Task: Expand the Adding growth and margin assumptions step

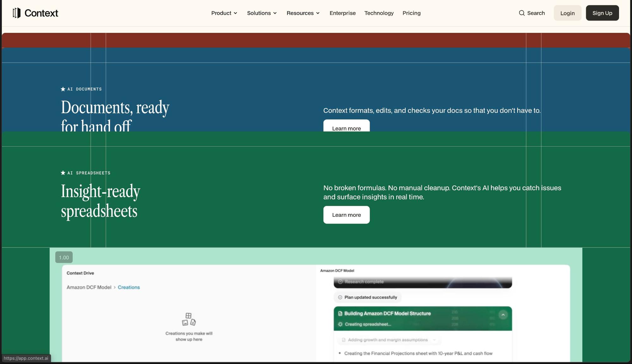Action: coord(434,340)
